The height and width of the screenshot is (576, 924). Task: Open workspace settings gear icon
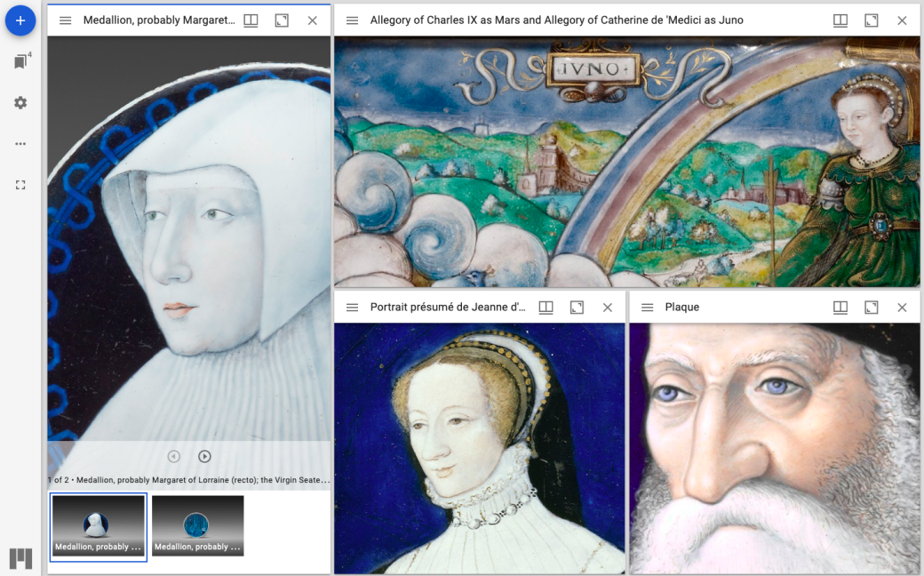(20, 103)
